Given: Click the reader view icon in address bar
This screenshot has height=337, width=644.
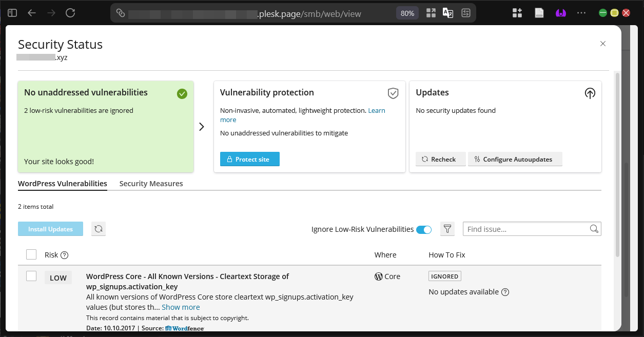Looking at the screenshot, I should (x=466, y=13).
